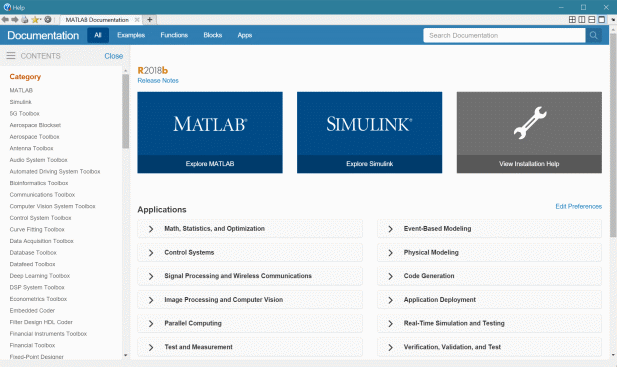Expand the Parallel Computing section

pyautogui.click(x=250, y=323)
